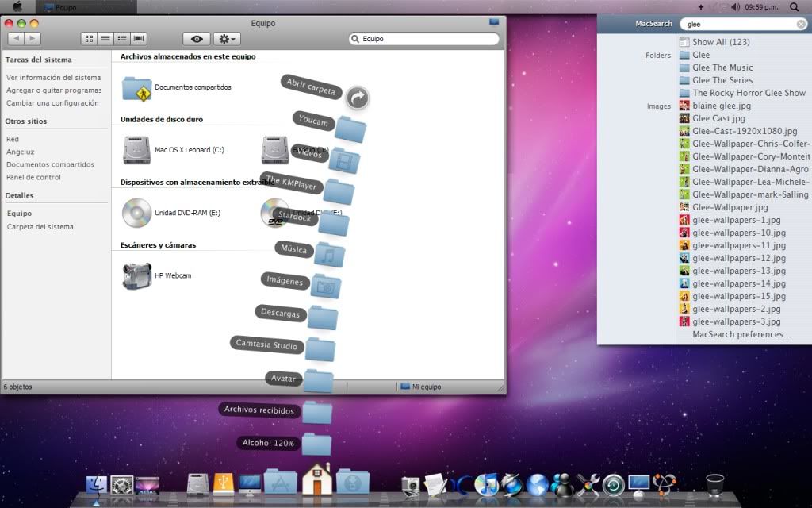Open System Preferences gear in the dock
Image resolution: width=812 pixels, height=508 pixels.
tap(122, 486)
